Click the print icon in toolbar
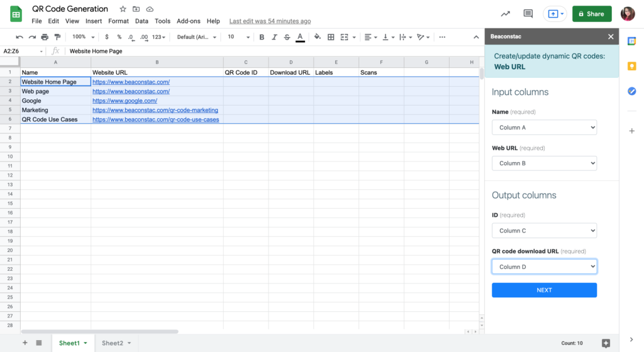The height and width of the screenshot is (352, 644). [45, 37]
